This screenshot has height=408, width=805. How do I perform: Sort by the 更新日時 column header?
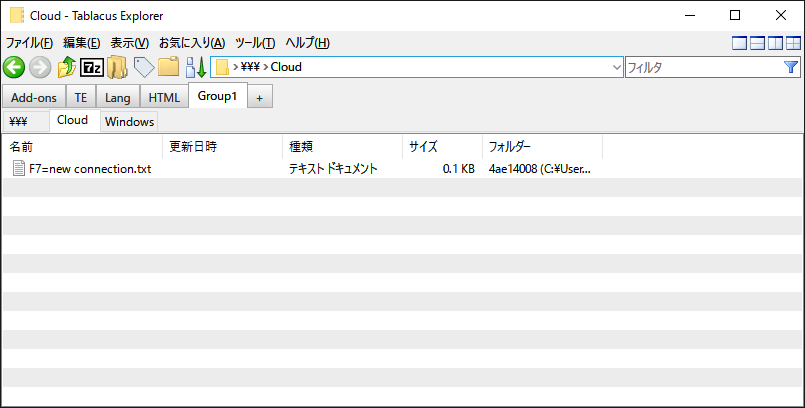[222, 147]
